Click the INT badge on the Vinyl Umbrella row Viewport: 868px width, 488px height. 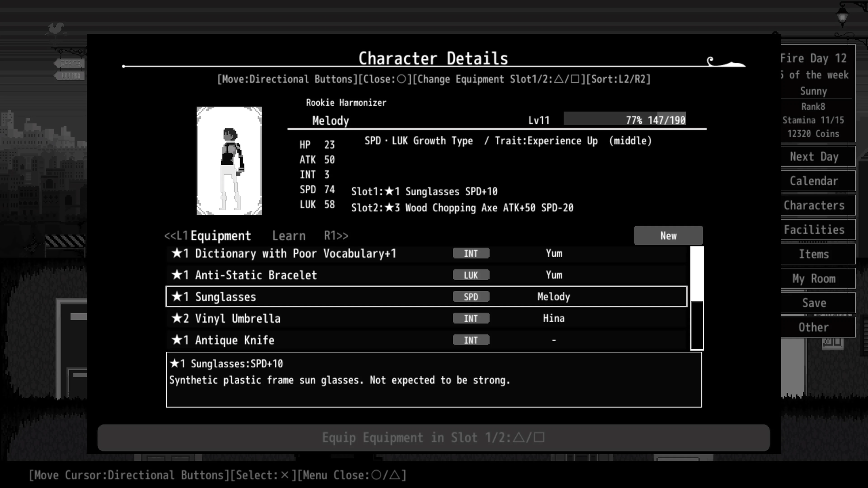pyautogui.click(x=471, y=318)
